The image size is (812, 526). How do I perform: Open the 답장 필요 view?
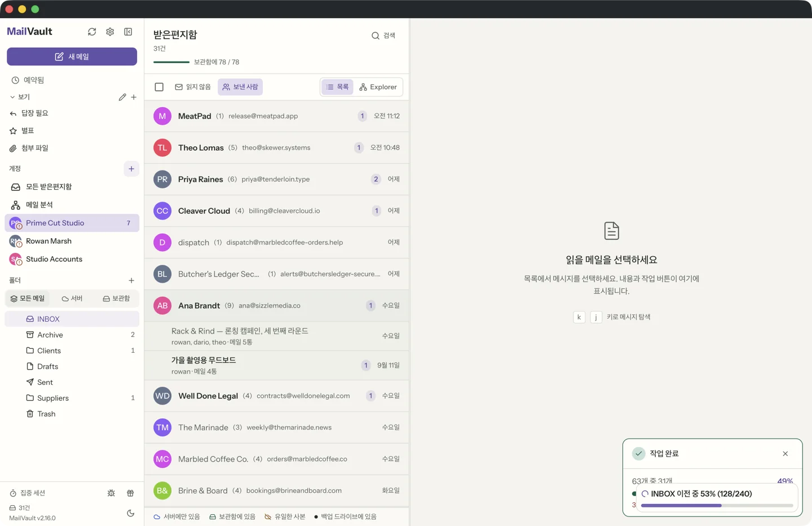pos(72,113)
